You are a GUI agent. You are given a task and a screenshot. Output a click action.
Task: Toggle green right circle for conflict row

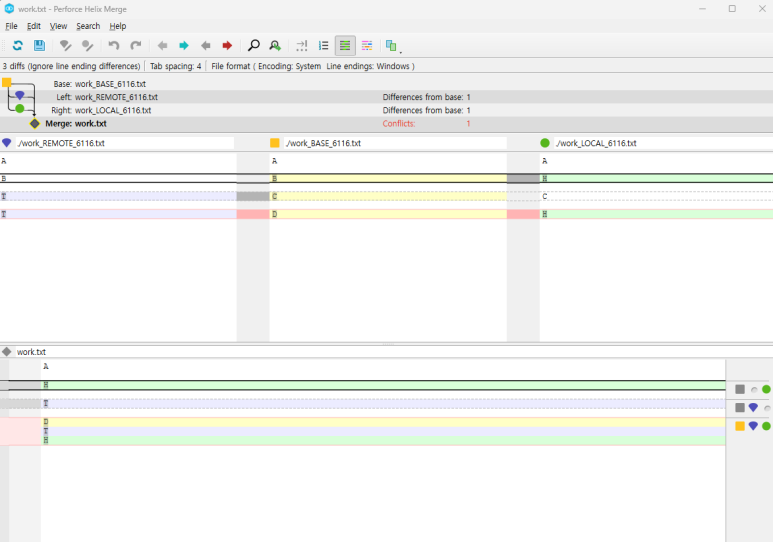pyautogui.click(x=767, y=426)
